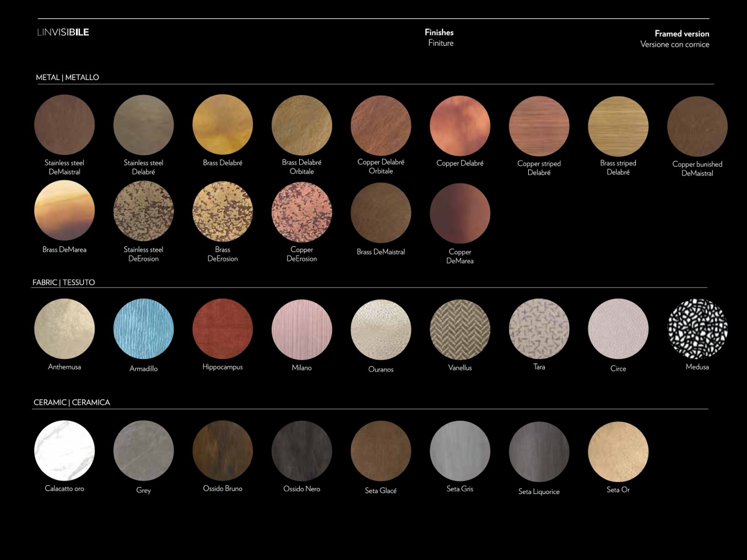Select the red Hippocampus fabric swatch

[223, 329]
